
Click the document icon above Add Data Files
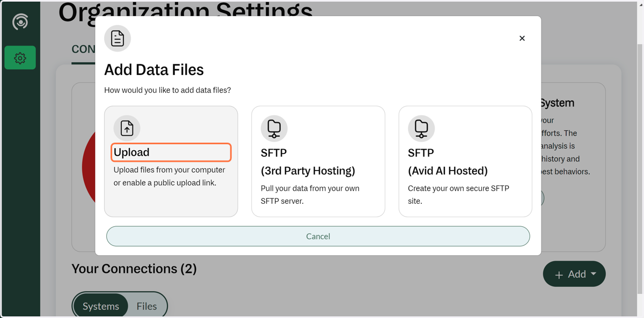tap(118, 39)
